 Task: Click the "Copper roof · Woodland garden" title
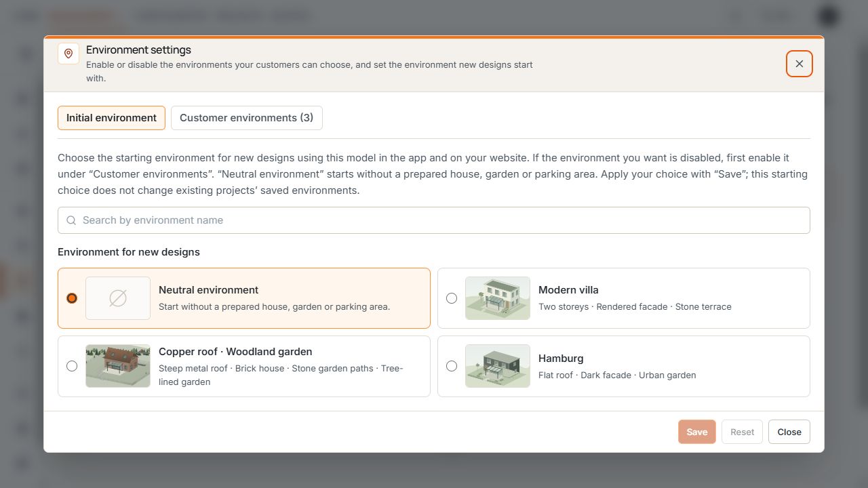(x=235, y=352)
